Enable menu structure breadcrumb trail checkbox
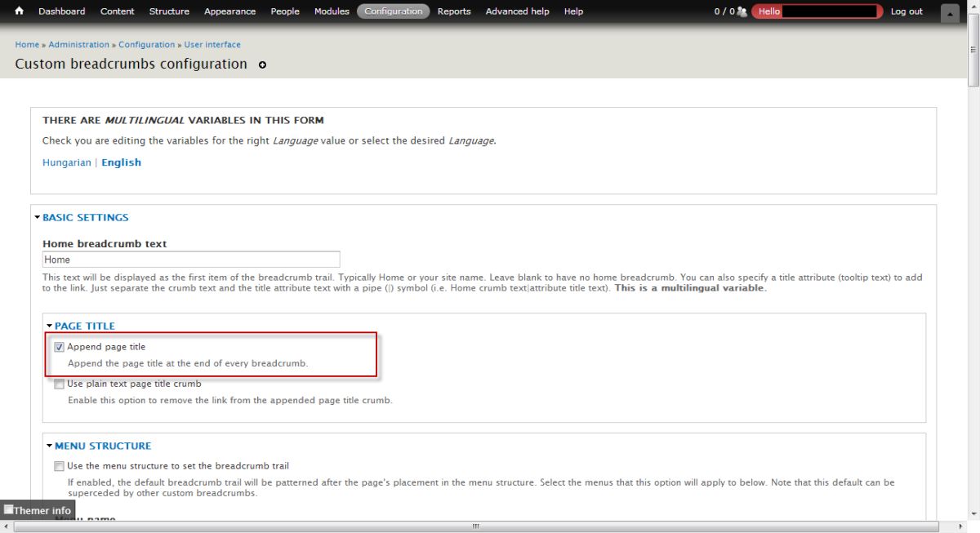 coord(59,466)
